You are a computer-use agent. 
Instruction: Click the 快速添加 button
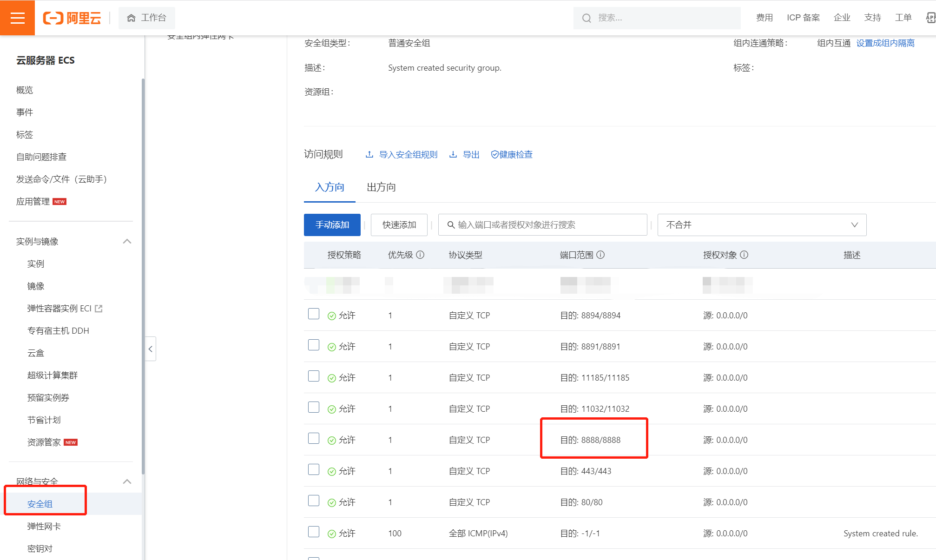coord(399,225)
